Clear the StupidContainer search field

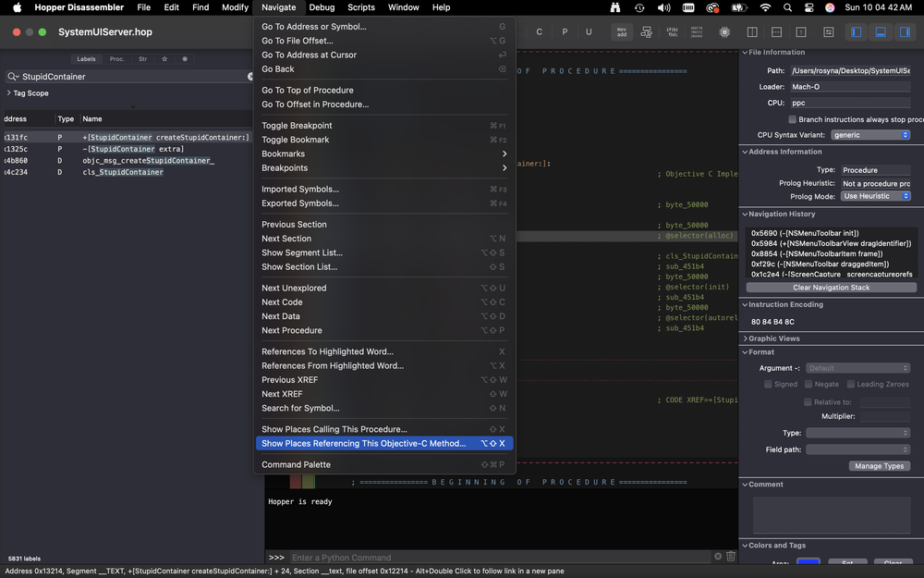tap(250, 76)
